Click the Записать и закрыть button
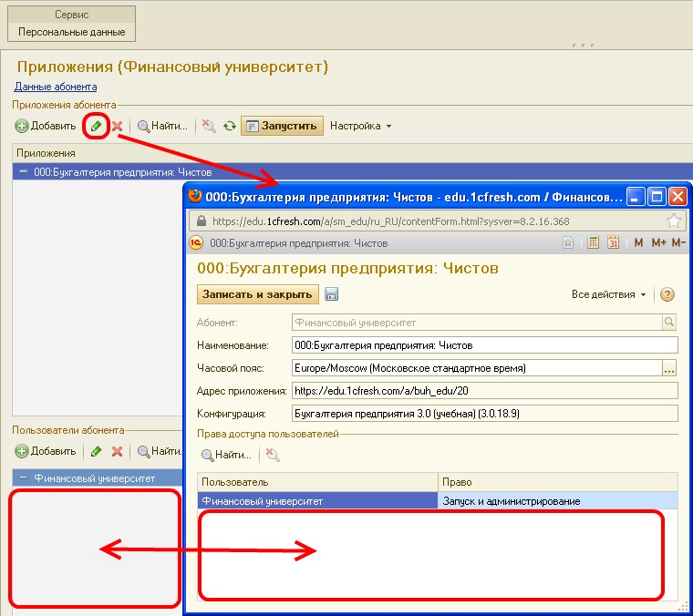Screen dimensions: 693x616 [258, 294]
